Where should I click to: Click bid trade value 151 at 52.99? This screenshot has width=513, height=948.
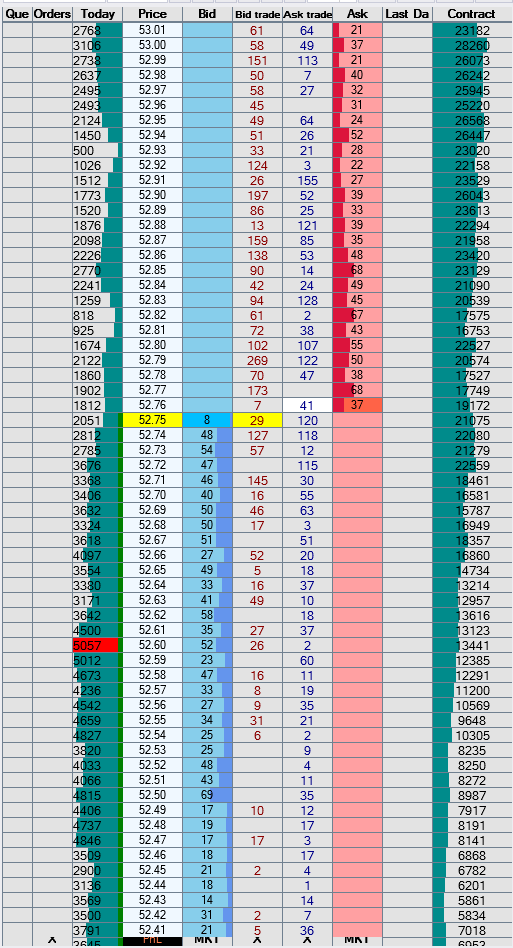coord(257,60)
